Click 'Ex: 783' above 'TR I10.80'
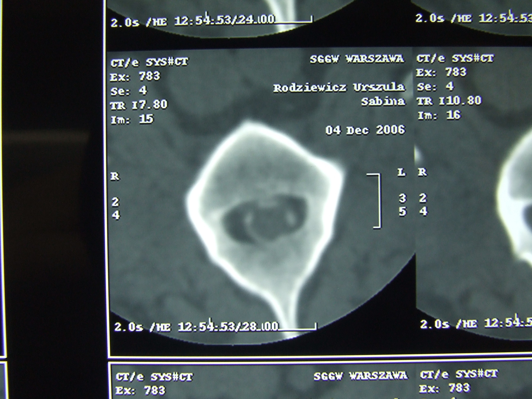This screenshot has height=399, width=532. tap(441, 72)
